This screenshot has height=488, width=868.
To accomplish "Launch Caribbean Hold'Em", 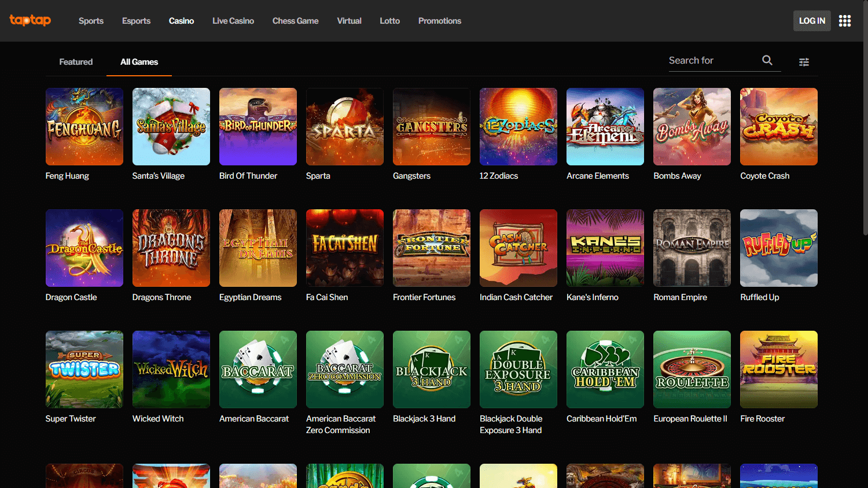I will click(605, 369).
